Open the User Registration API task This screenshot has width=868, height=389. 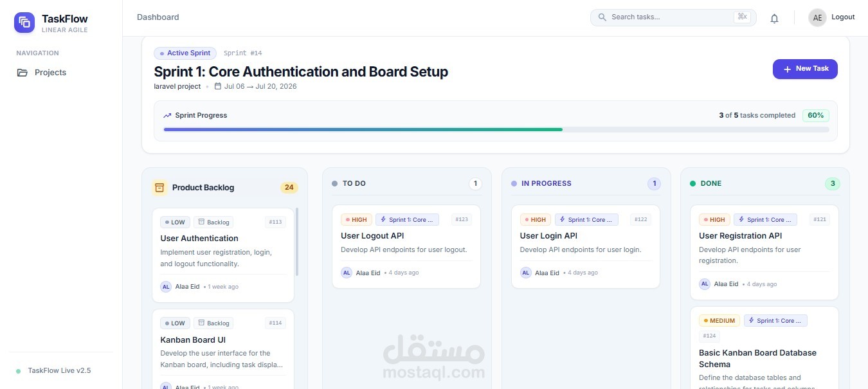(x=764, y=253)
